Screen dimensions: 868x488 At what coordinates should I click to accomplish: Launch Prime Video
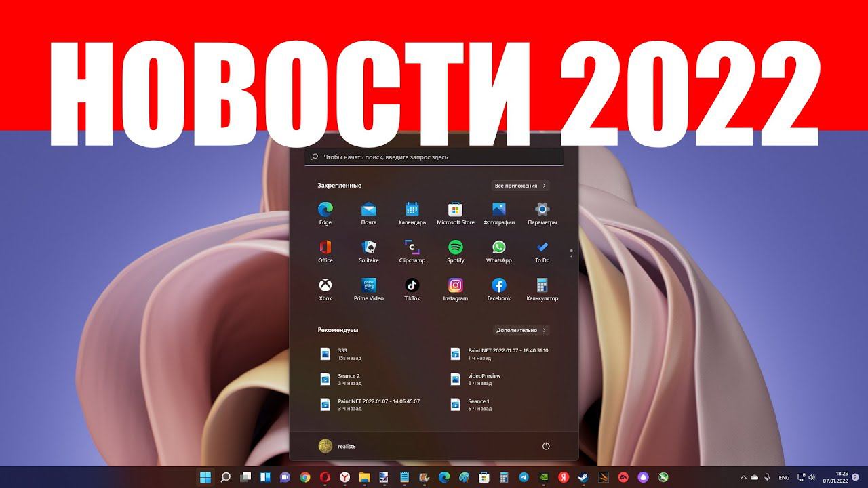(369, 289)
